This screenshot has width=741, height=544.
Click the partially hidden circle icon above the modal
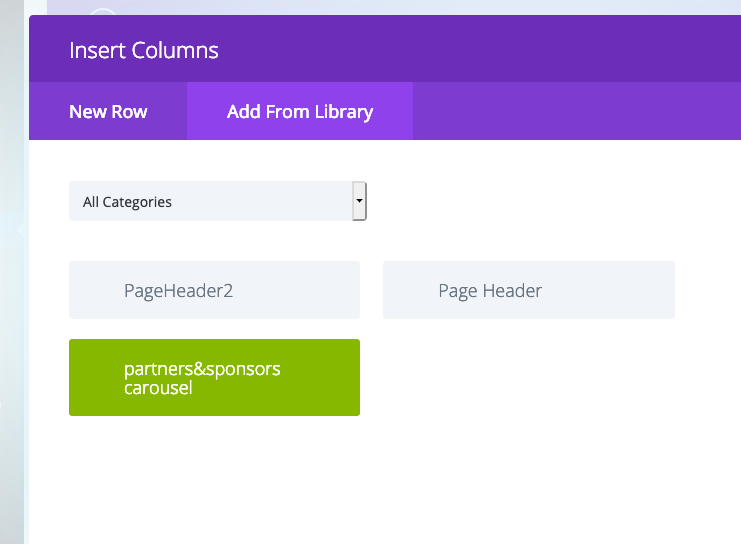tap(103, 12)
